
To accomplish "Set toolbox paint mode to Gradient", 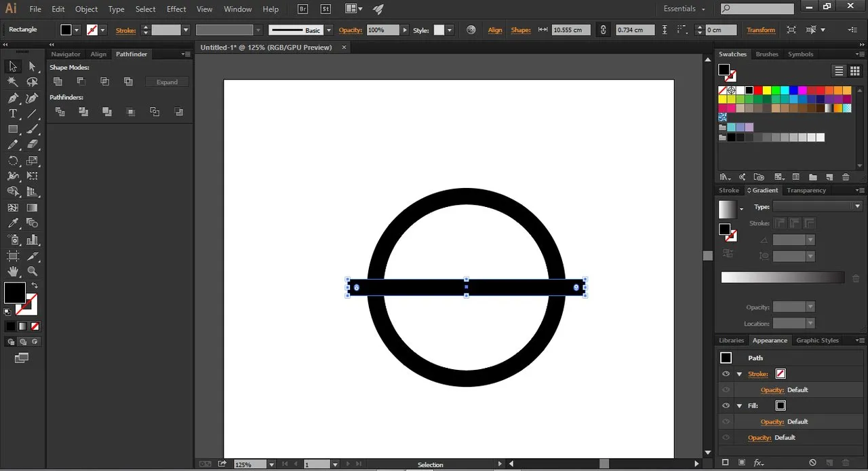I will pyautogui.click(x=22, y=326).
